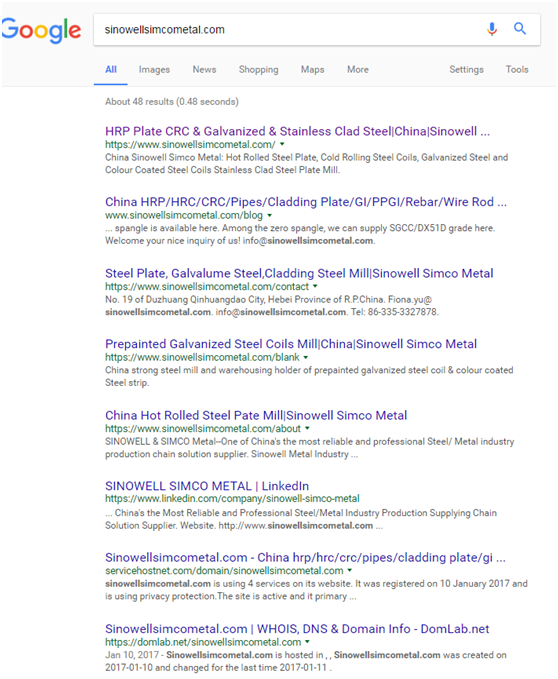Click the green sinowellsimcometal.com/contact URL text

coord(207,287)
